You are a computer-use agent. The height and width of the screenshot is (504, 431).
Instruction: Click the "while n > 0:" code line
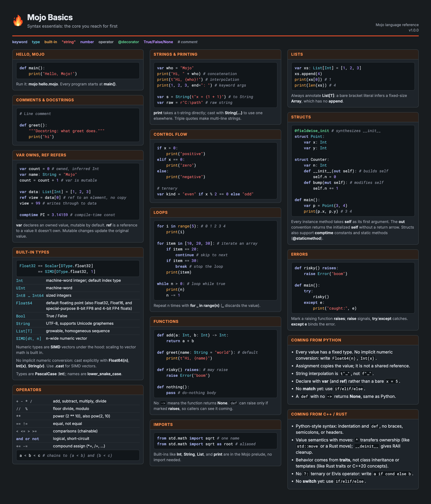pyautogui.click(x=191, y=284)
